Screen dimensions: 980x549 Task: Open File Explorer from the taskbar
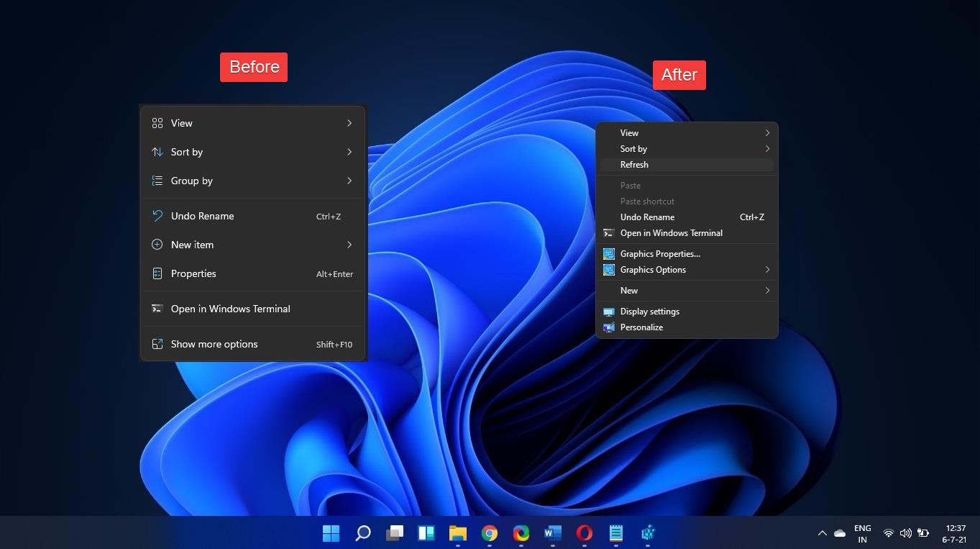(457, 533)
